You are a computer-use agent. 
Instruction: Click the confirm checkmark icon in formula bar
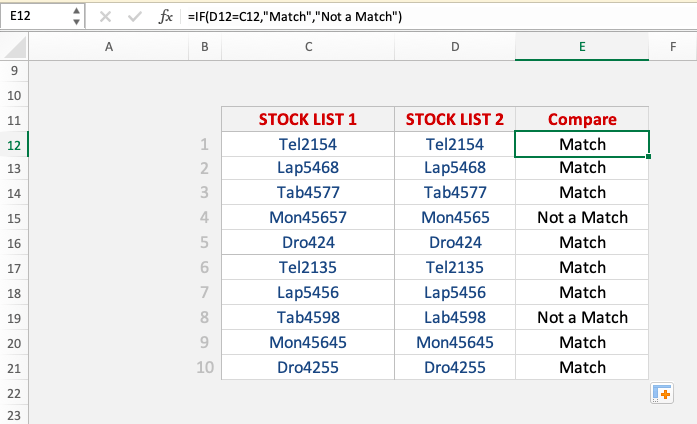coord(135,17)
